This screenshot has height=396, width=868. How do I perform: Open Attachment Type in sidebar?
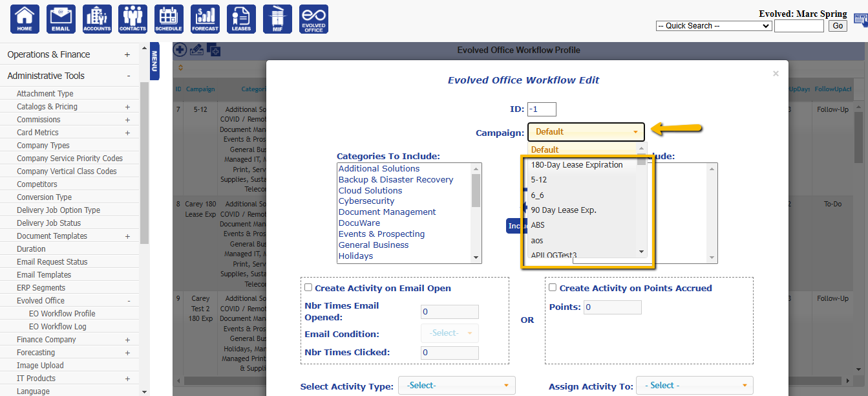pos(45,94)
